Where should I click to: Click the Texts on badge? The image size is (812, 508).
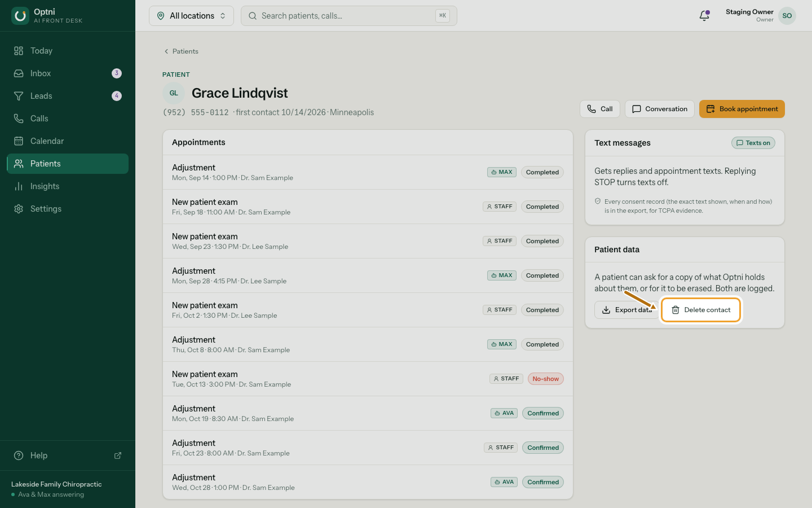click(753, 143)
